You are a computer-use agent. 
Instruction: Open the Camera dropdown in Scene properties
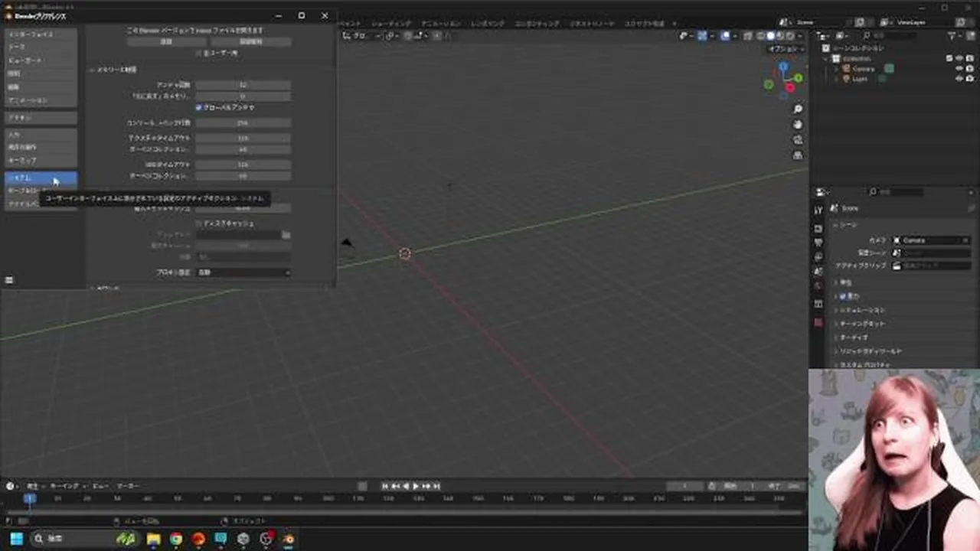(x=932, y=240)
